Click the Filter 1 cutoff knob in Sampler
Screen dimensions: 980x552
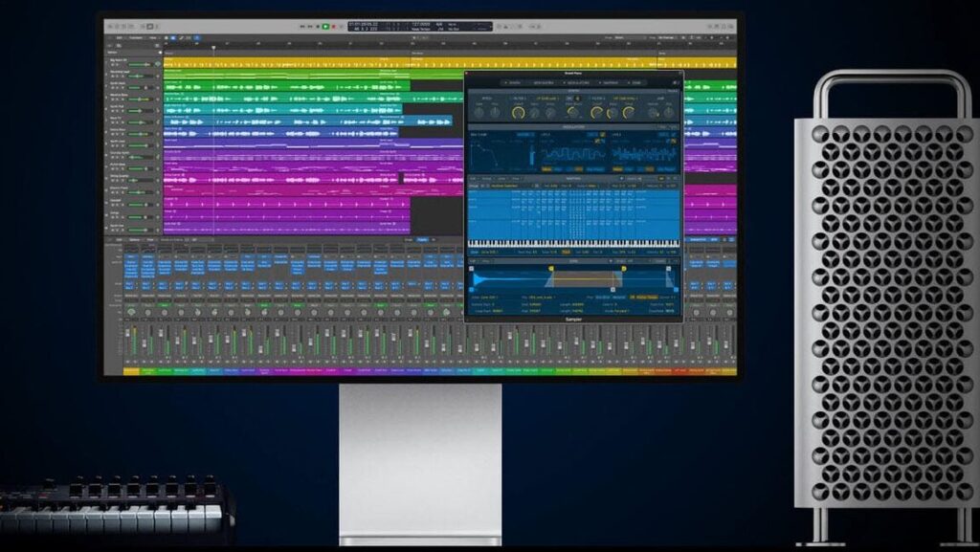coord(520,112)
